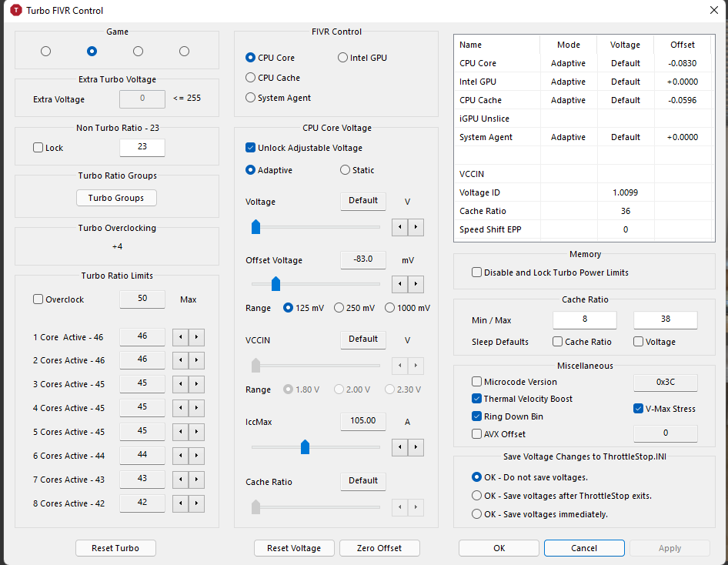Increase 5 Cores Active ratio arrow
728x565 pixels.
[196, 432]
